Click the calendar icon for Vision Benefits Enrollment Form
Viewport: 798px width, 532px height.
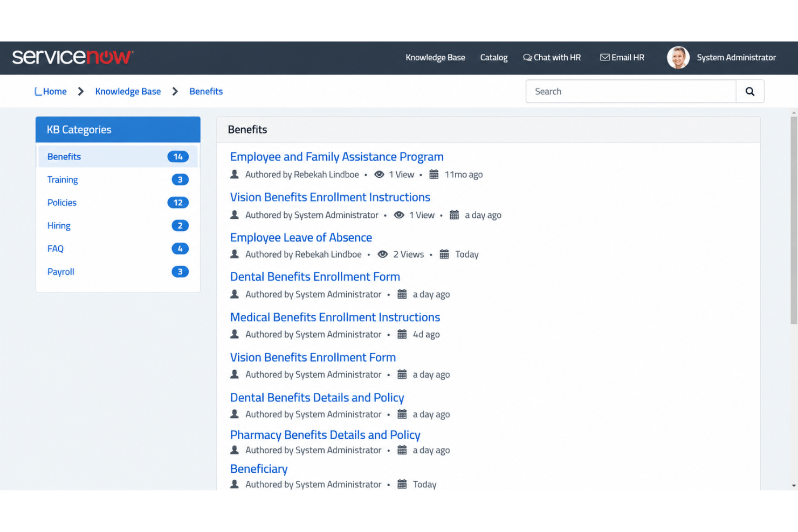[x=402, y=374]
